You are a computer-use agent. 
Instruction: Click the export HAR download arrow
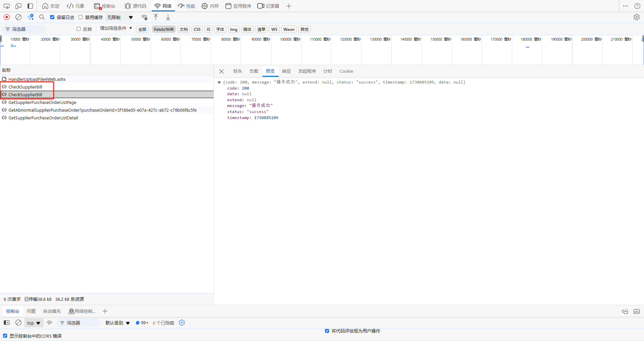(168, 17)
